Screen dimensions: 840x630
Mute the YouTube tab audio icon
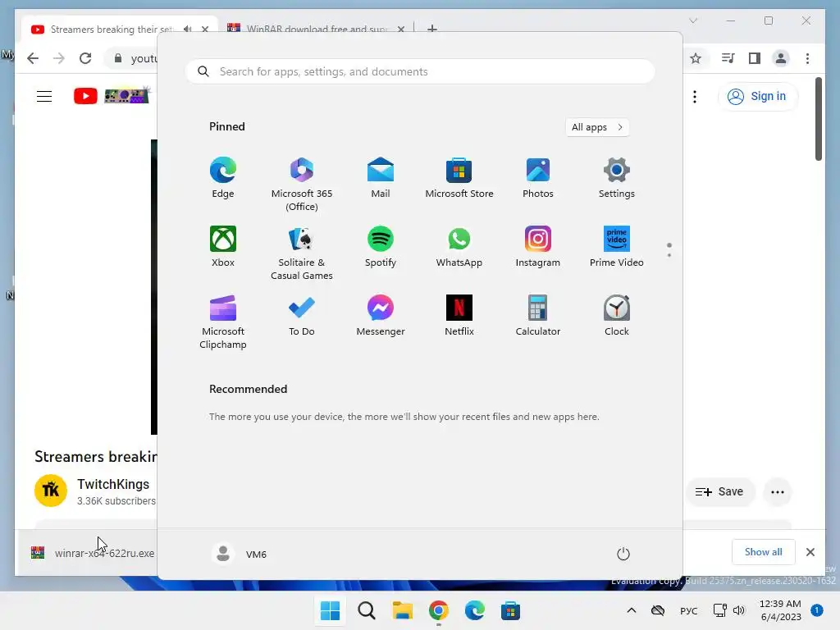click(x=187, y=29)
